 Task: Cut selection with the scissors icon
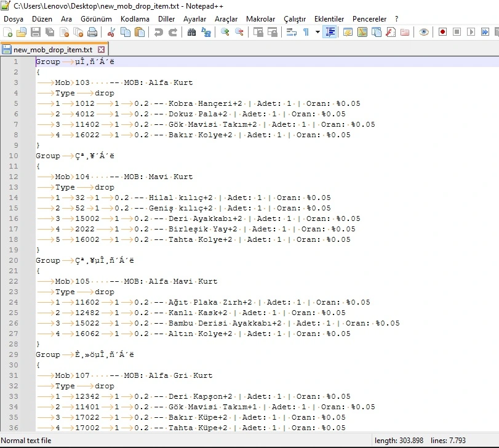point(111,32)
